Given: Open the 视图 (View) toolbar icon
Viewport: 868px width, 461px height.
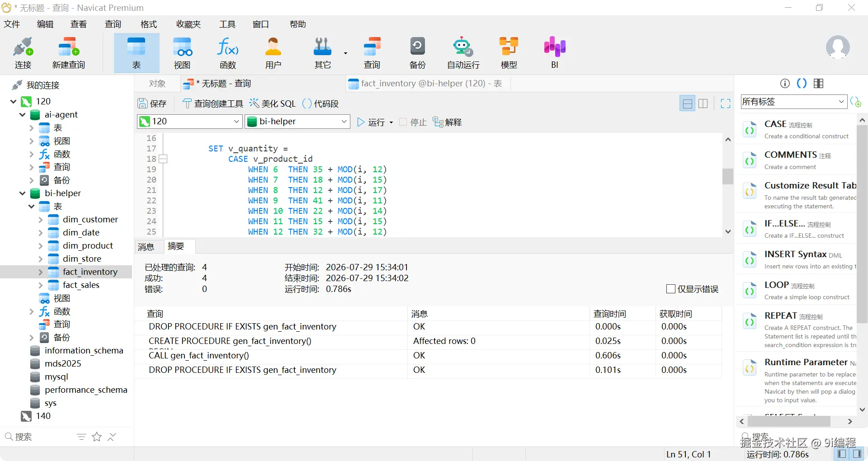Looking at the screenshot, I should pos(182,53).
